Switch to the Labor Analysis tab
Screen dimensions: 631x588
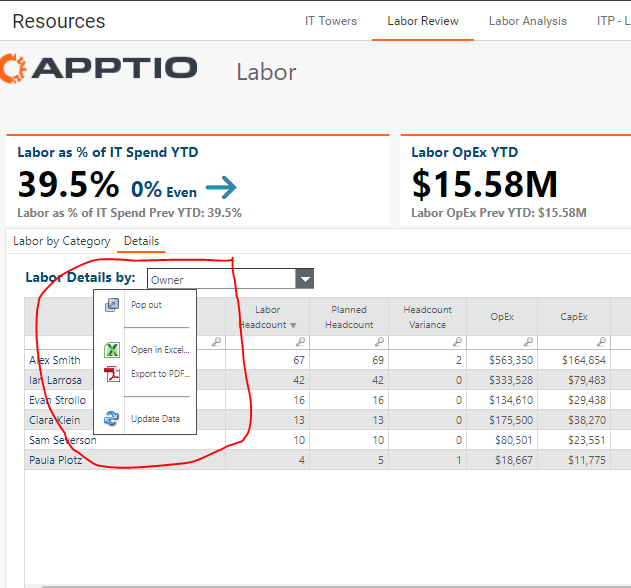[x=527, y=21]
